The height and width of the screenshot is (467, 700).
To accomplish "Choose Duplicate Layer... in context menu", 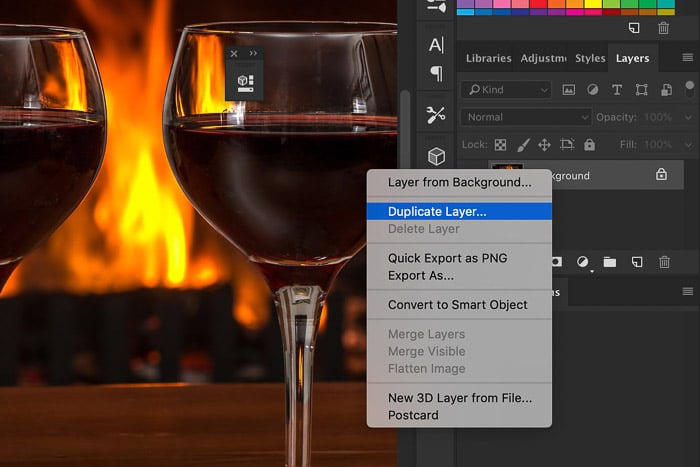I will click(x=459, y=211).
